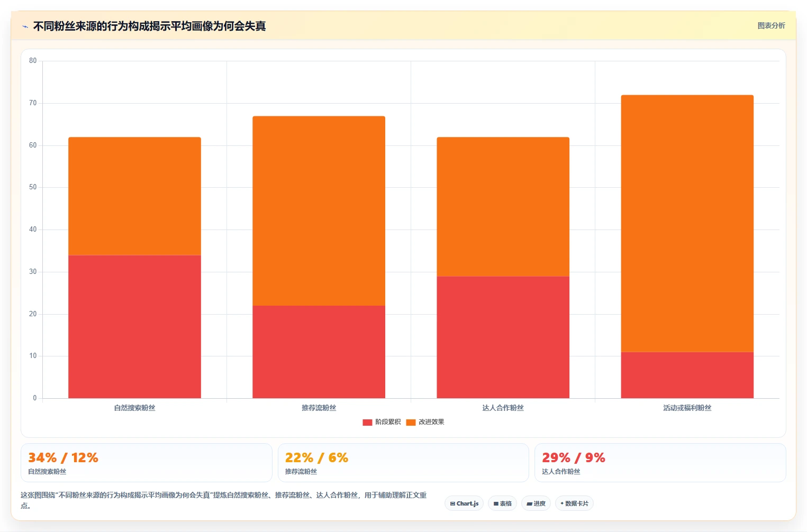Click the description paragraph starting 这张图围绕
807x532 pixels.
tap(223, 500)
